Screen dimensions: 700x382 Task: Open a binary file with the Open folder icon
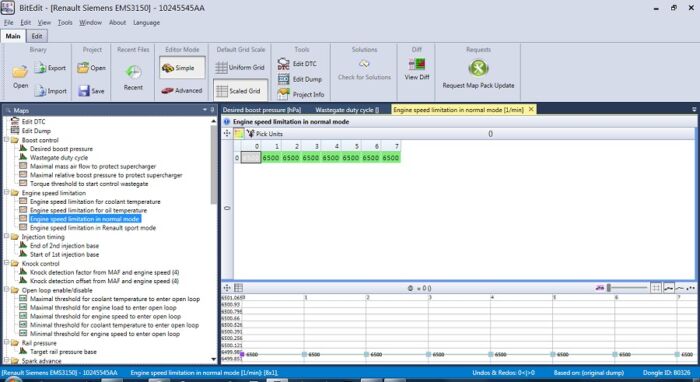coord(20,76)
